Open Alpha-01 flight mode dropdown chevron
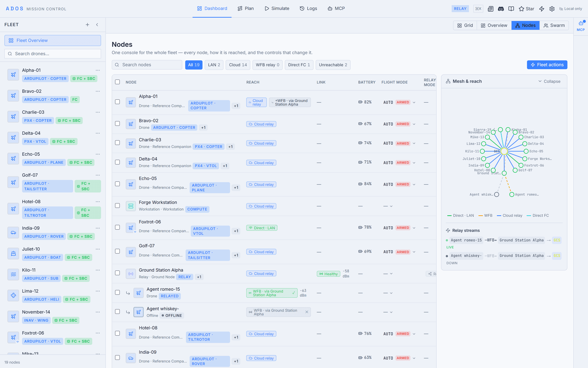This screenshot has width=588, height=368. coord(414,102)
